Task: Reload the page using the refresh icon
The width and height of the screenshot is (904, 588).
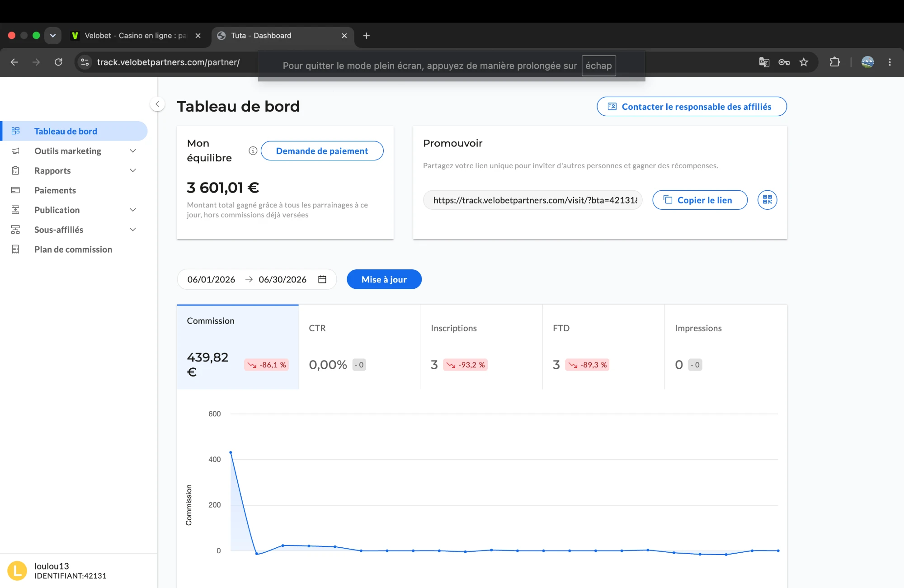Action: tap(58, 62)
